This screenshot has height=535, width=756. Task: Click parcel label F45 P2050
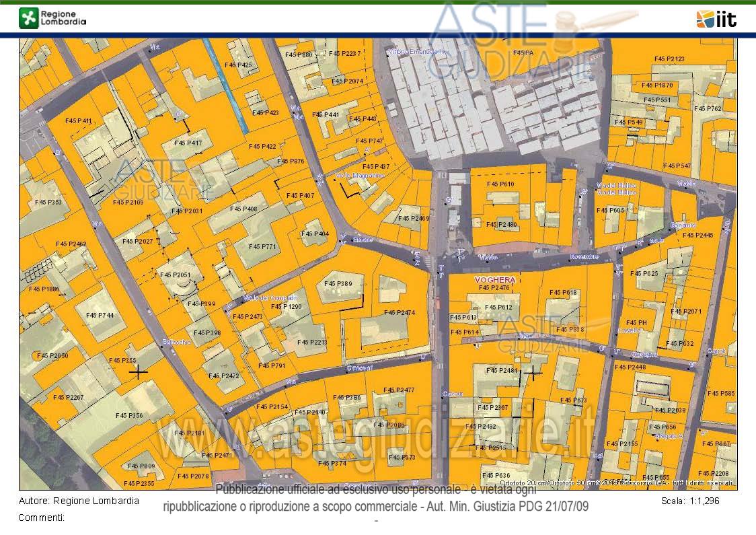[x=52, y=355]
